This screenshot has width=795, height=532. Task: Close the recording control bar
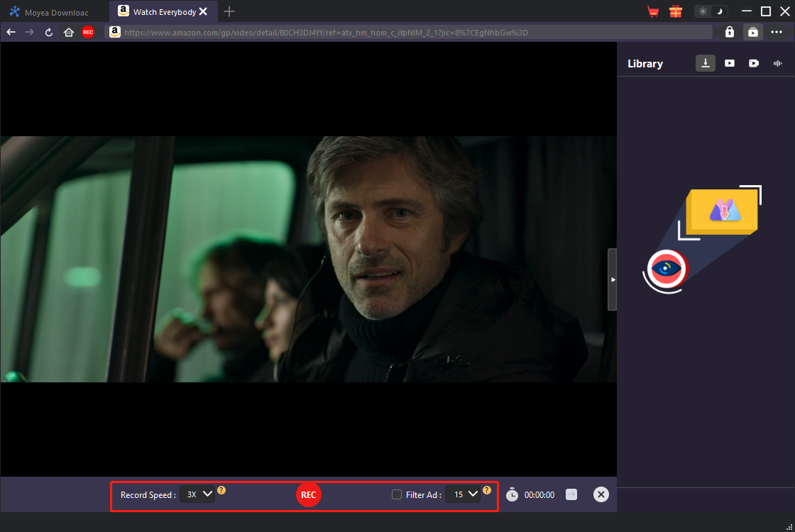pos(601,494)
